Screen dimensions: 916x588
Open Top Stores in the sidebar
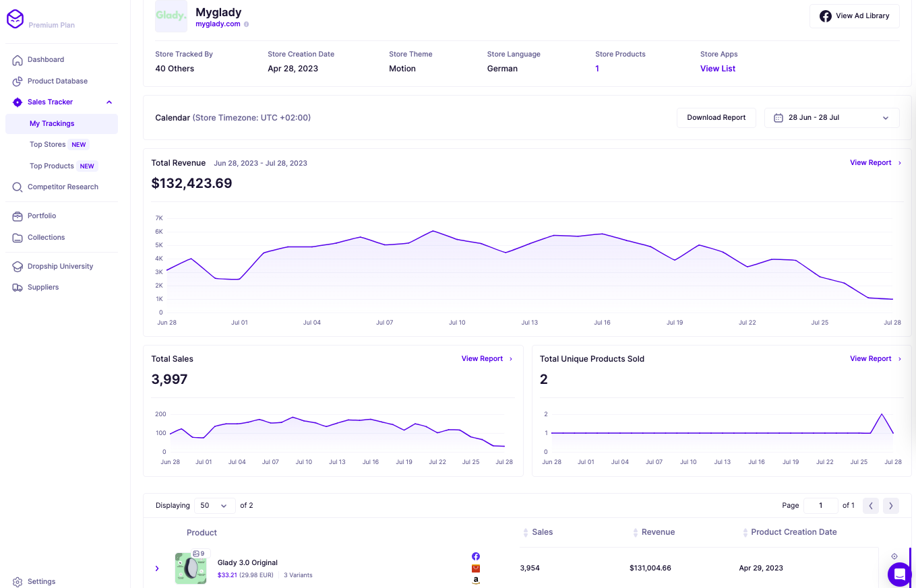(47, 144)
